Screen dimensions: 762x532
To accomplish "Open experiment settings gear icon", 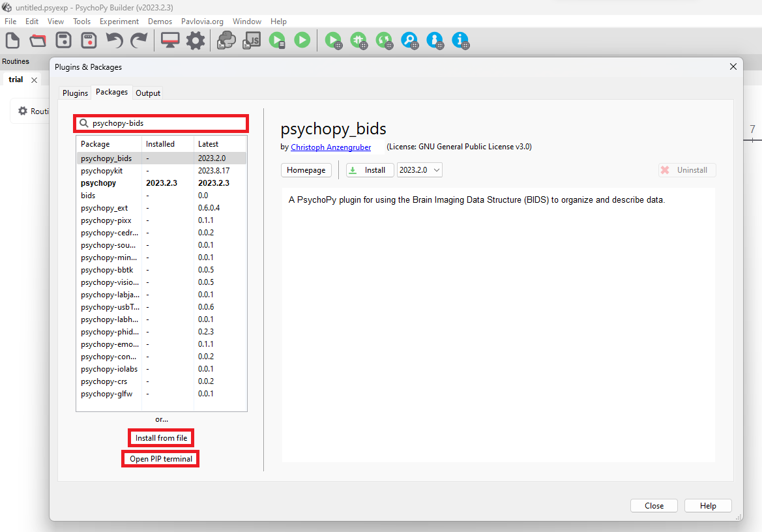I will (196, 40).
